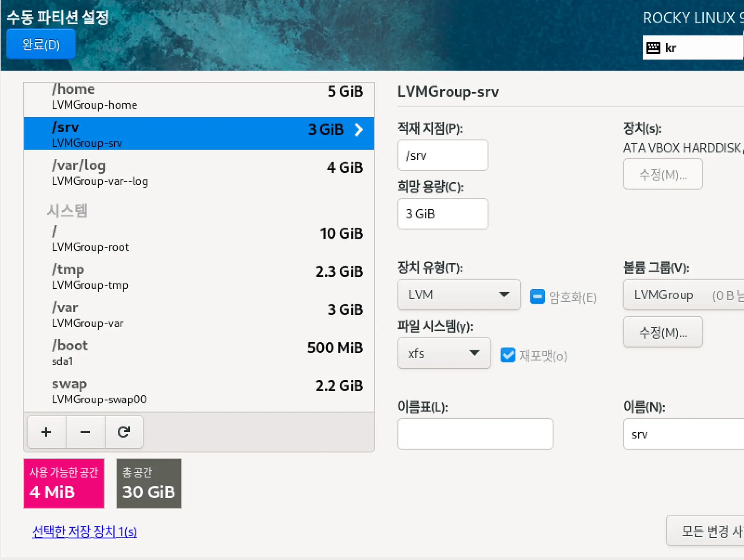Open the device type LVM dropdown
Image resolution: width=744 pixels, height=560 pixels.
(458, 295)
